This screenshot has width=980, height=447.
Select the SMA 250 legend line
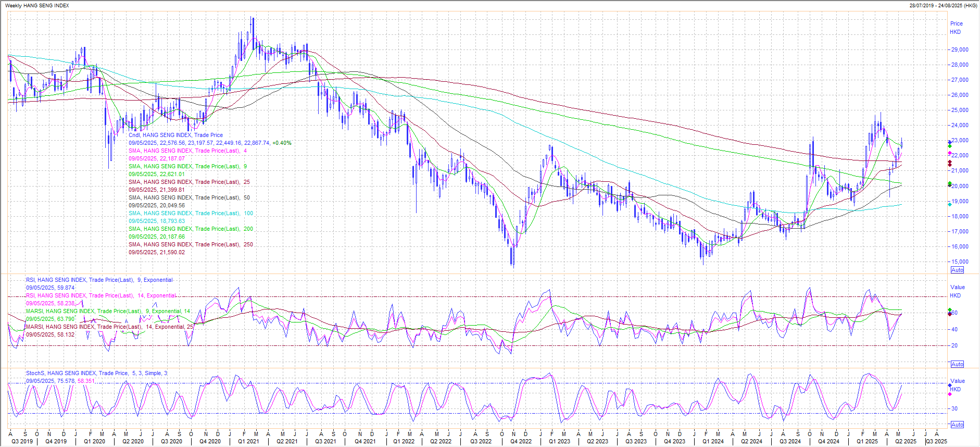click(191, 244)
